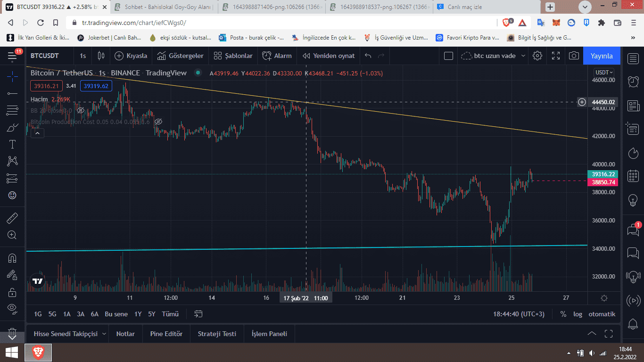Show the hidden Bitcoin Production Cost indicator
The width and height of the screenshot is (644, 362).
[158, 122]
